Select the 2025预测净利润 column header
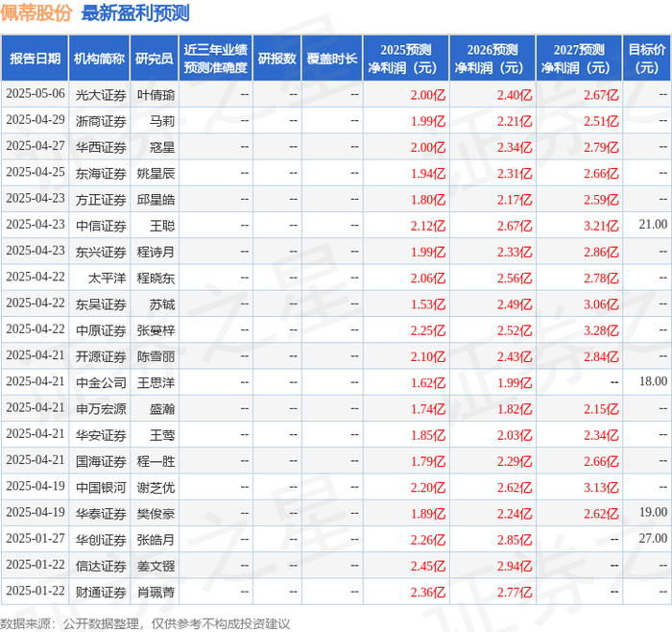This screenshot has height=632, width=672. 406,59
